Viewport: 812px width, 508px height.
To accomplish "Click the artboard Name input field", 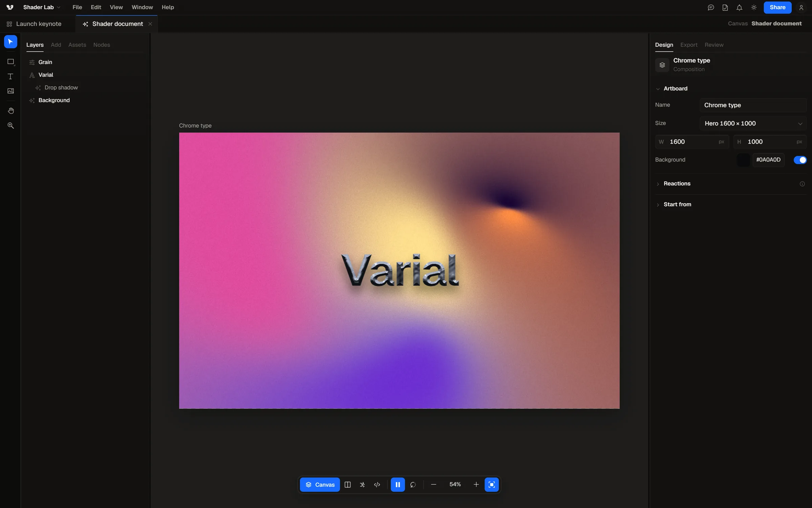I will point(753,105).
